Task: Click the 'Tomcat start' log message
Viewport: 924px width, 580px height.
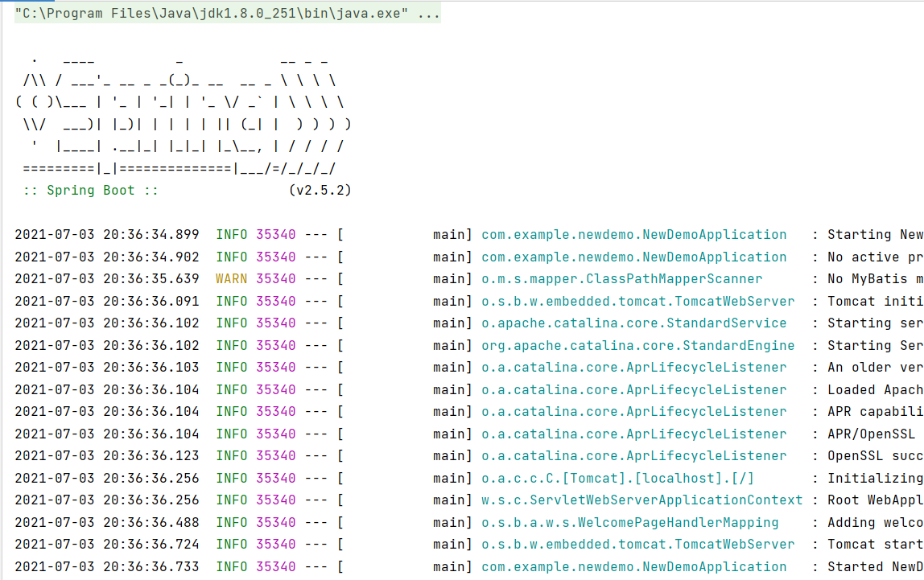Action: click(875, 544)
